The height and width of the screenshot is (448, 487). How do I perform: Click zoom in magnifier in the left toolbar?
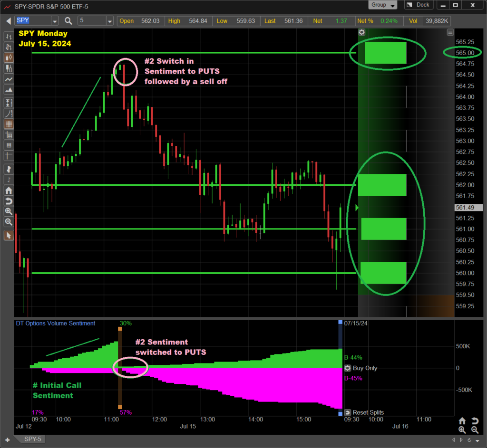click(x=9, y=211)
